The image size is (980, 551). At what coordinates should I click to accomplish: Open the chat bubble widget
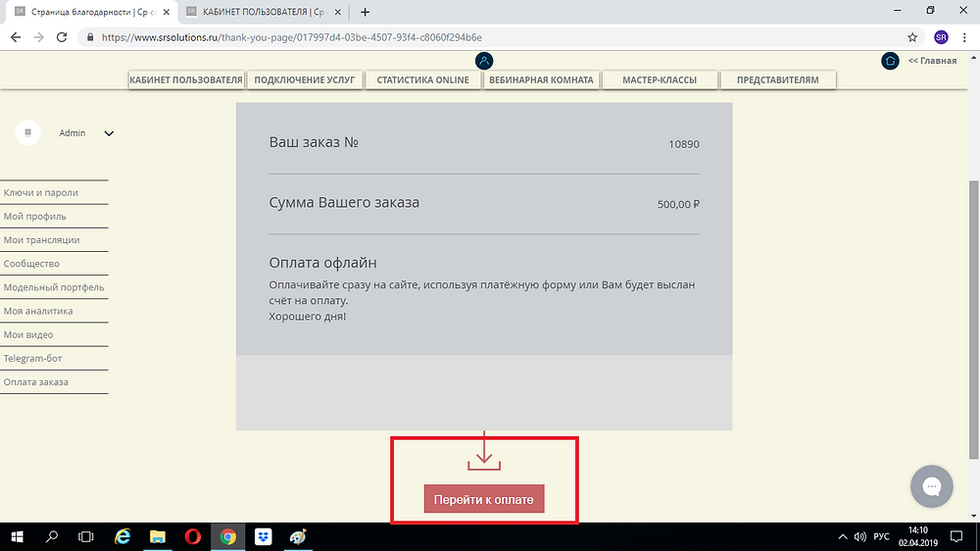pos(931,486)
